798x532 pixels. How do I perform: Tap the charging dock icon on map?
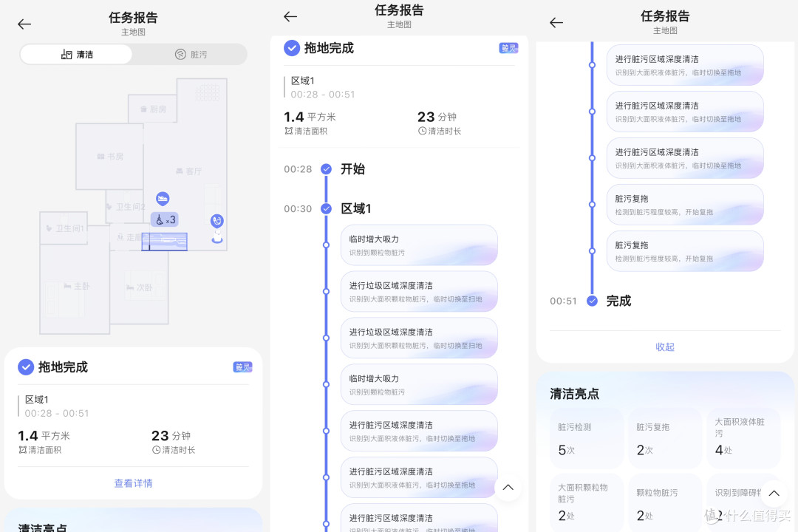coord(217,238)
